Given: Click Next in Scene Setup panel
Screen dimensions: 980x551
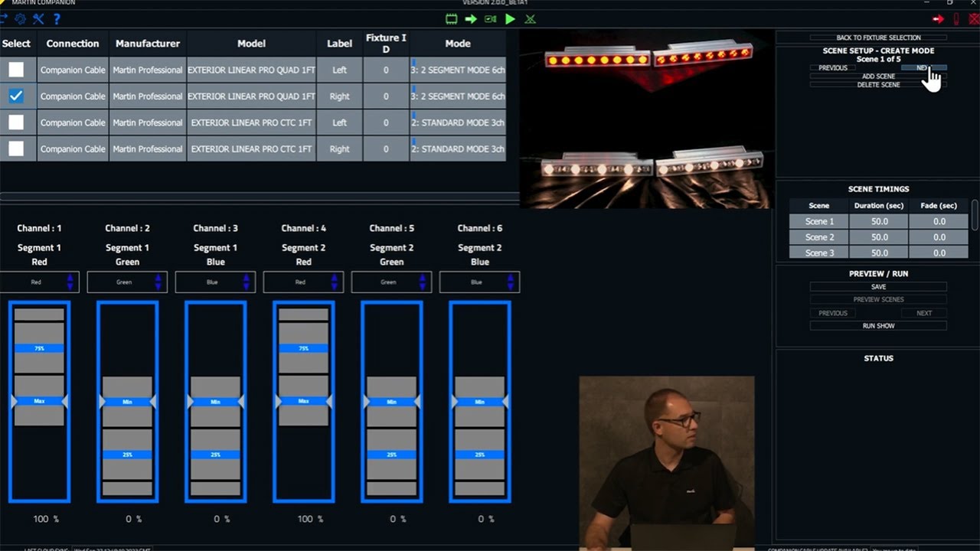Looking at the screenshot, I should 923,67.
